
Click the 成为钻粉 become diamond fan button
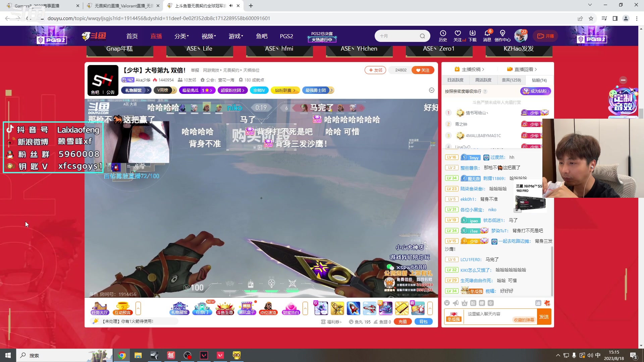535,91
